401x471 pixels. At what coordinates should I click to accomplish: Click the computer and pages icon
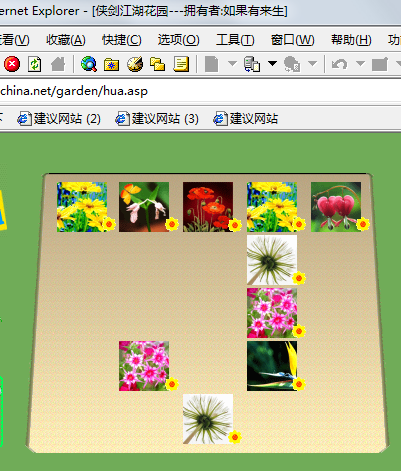252,64
